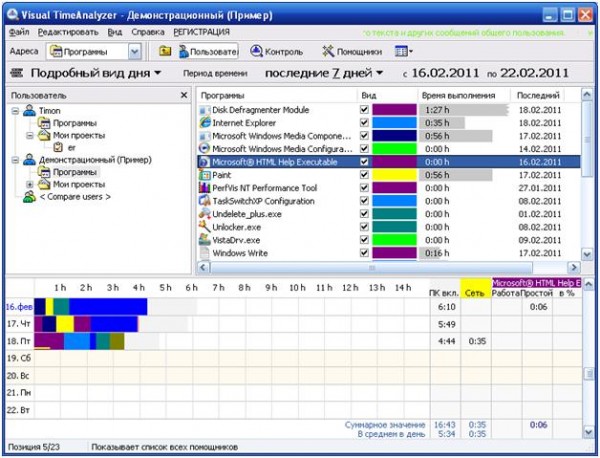Open the Помощники toolbar button
Image resolution: width=600 pixels, height=458 pixels.
tap(352, 51)
